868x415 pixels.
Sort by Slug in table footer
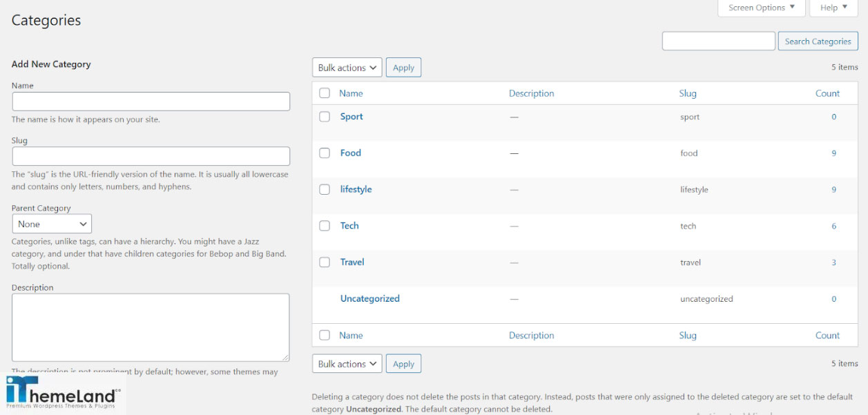click(x=688, y=335)
